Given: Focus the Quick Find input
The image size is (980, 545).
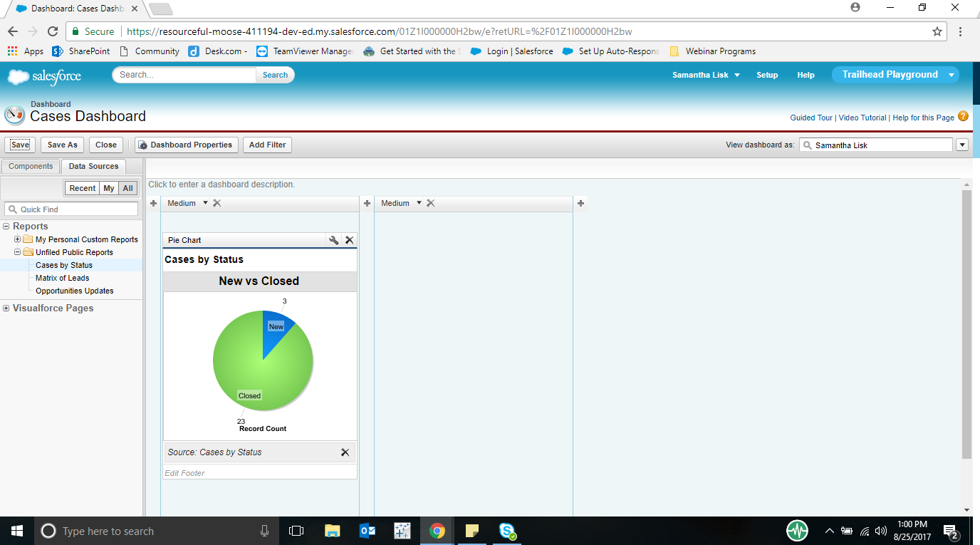Looking at the screenshot, I should coord(71,209).
